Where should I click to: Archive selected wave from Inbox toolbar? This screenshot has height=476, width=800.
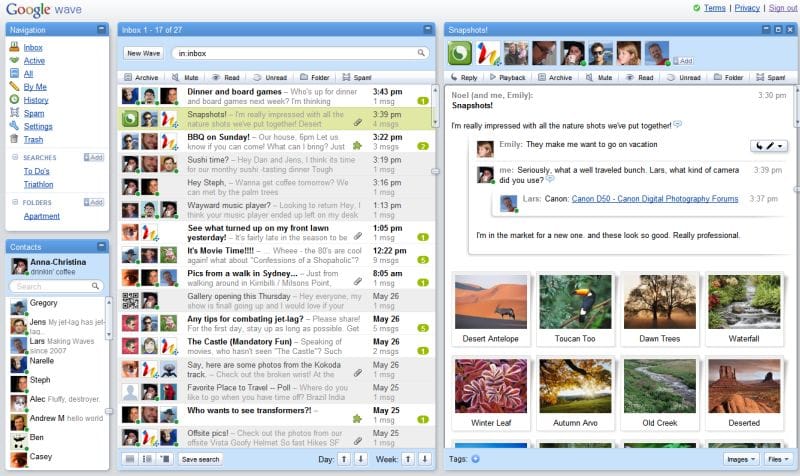click(141, 78)
